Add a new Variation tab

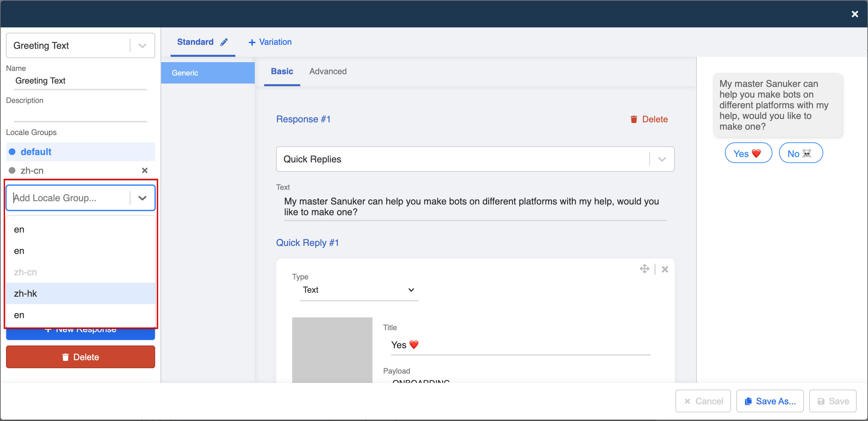click(270, 42)
